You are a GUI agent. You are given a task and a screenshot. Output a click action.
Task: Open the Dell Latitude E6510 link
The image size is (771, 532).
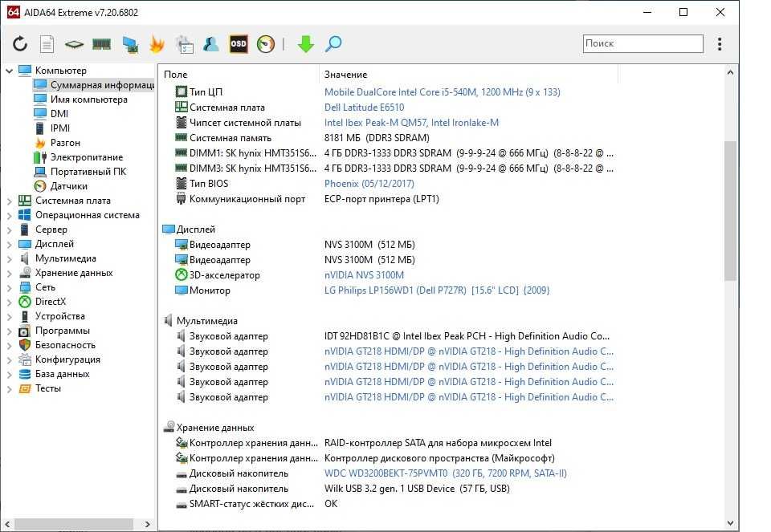364,107
